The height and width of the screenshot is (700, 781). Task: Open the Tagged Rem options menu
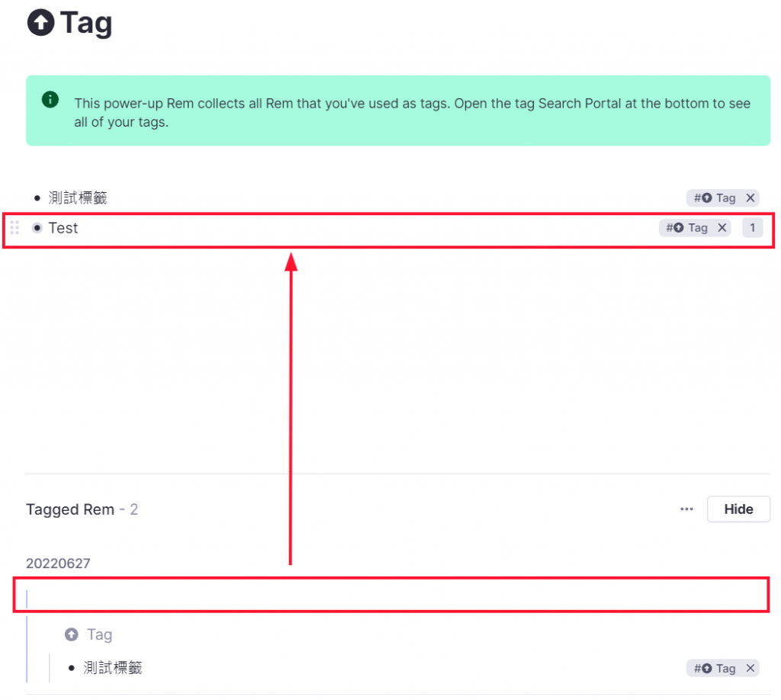click(x=686, y=509)
